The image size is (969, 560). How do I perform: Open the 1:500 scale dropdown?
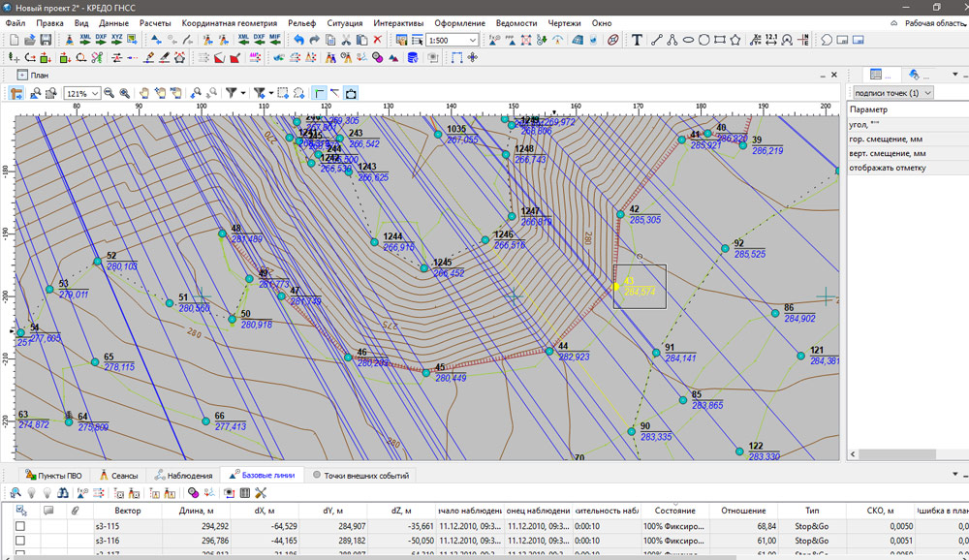472,40
